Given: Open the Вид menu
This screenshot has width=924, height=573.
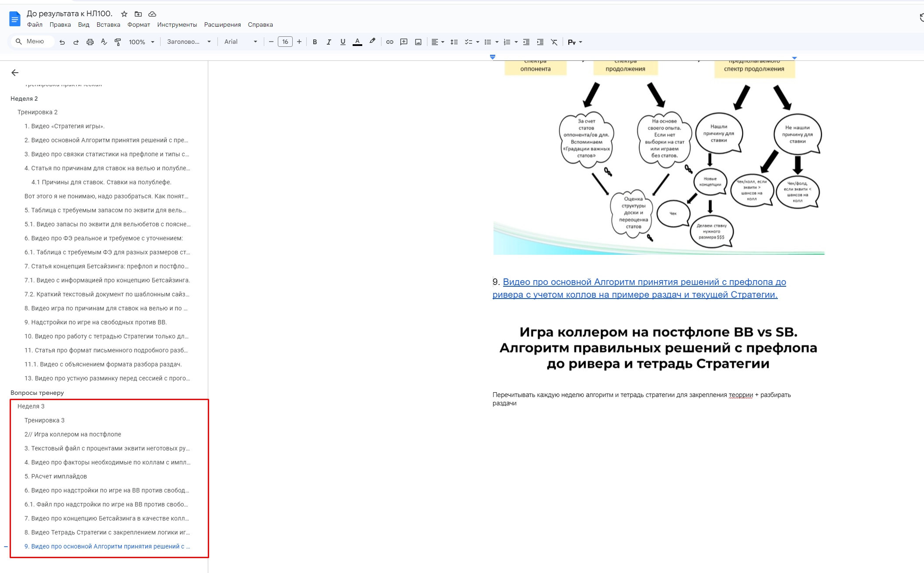Looking at the screenshot, I should point(84,25).
